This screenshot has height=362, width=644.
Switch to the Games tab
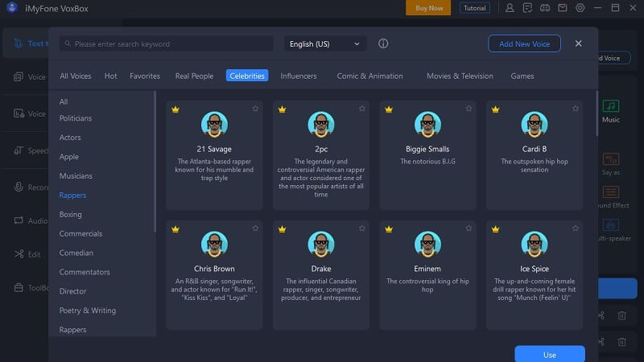pyautogui.click(x=522, y=76)
